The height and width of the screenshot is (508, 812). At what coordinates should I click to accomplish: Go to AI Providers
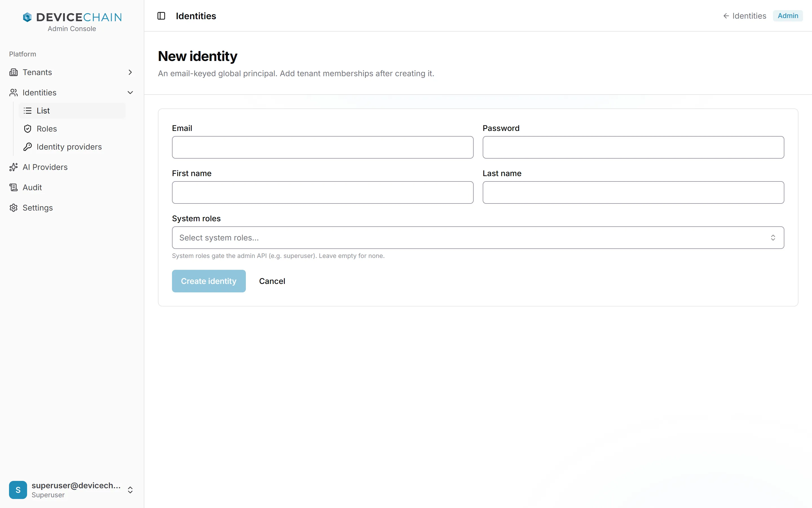pos(72,167)
